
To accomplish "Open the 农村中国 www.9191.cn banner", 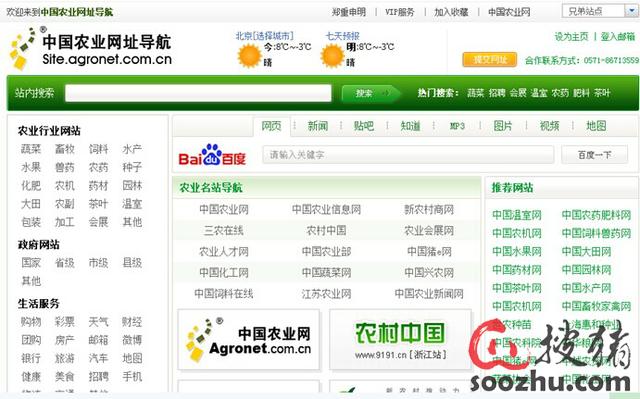I will (400, 340).
